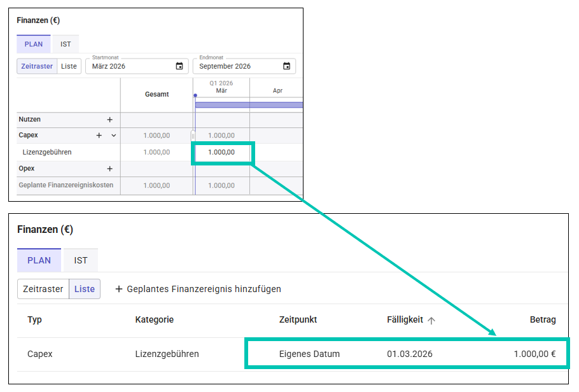579x392 pixels.
Task: Select the highlighted Liste toggle in list panel
Action: click(85, 289)
